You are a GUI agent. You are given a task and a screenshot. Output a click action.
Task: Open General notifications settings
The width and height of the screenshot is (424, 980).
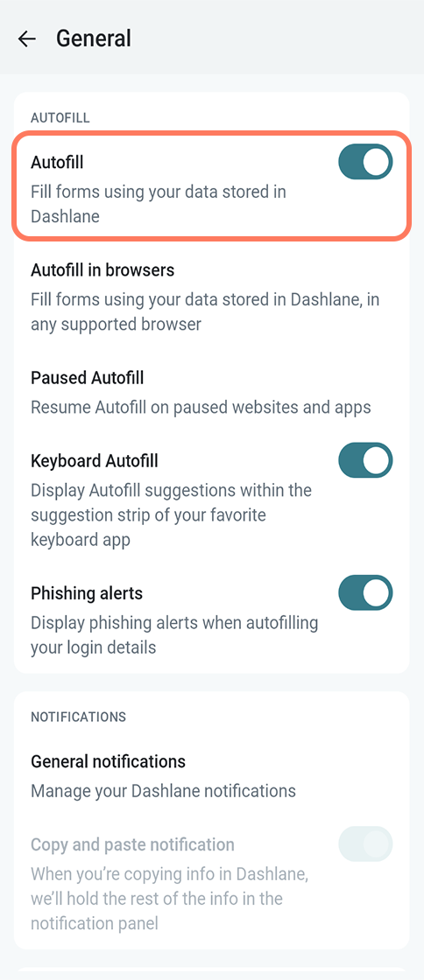(x=212, y=775)
